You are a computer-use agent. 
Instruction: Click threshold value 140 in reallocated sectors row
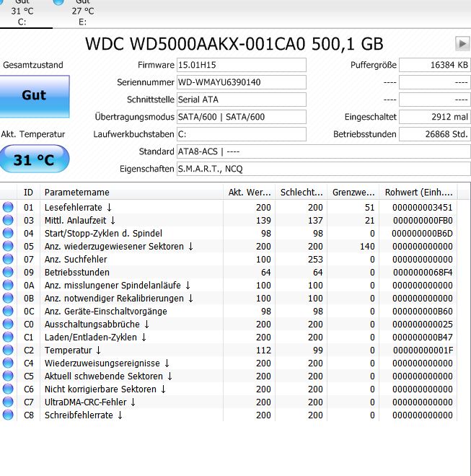[x=367, y=246]
